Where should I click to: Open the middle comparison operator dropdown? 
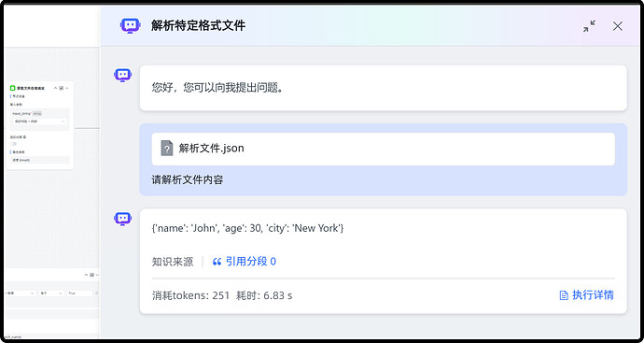pos(51,293)
